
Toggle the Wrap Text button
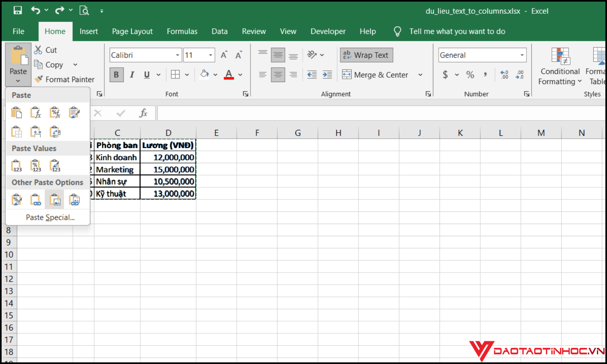[x=366, y=55]
